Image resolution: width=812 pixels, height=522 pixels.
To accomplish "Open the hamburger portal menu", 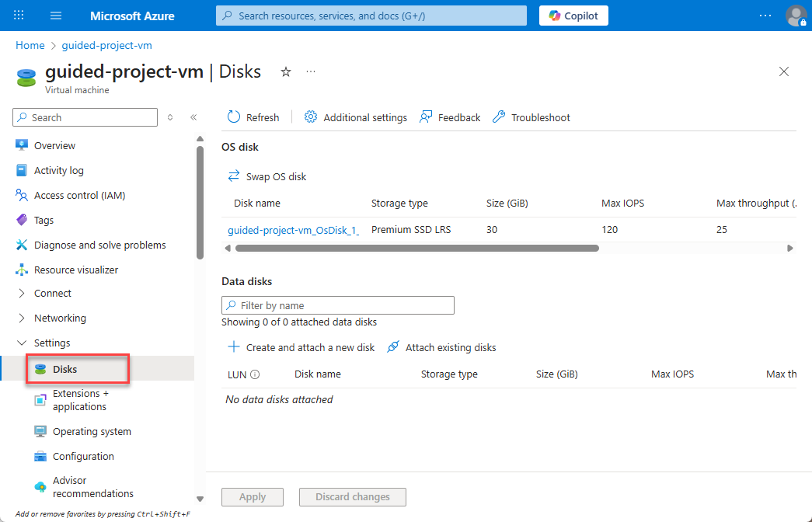I will [56, 16].
